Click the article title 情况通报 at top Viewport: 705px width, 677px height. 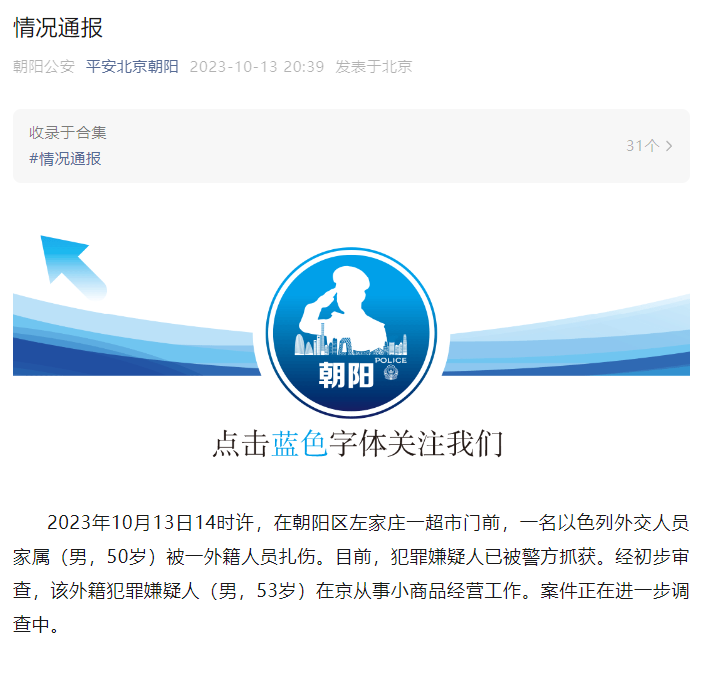58,28
